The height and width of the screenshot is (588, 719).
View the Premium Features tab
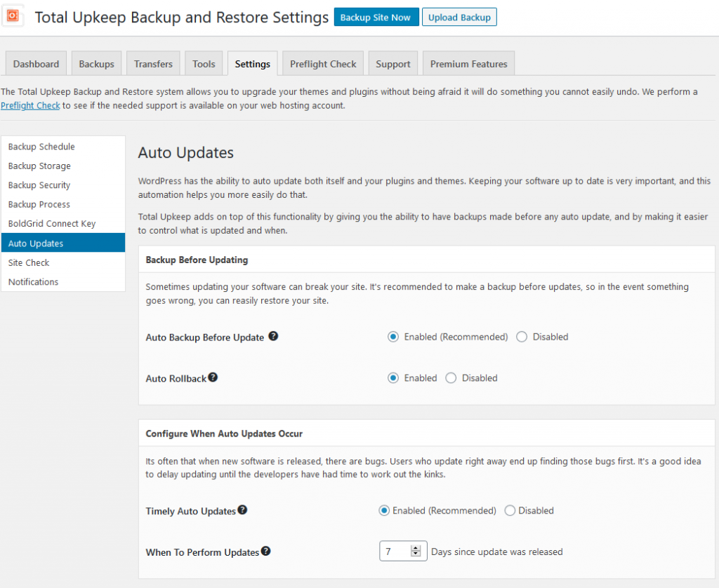[468, 64]
